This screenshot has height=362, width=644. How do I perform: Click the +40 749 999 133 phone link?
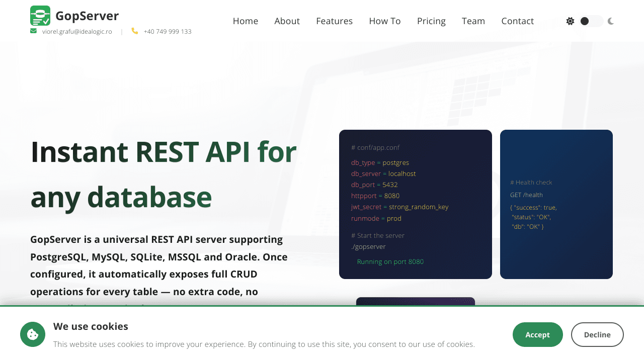point(167,31)
